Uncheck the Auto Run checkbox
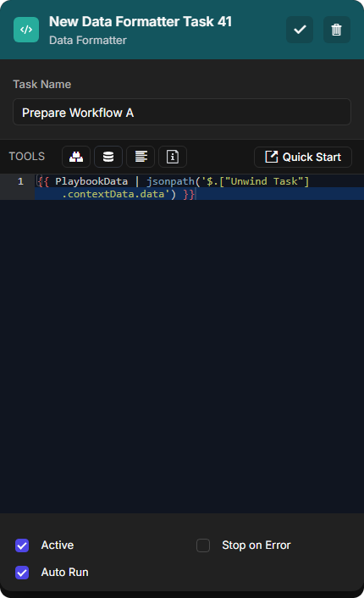This screenshot has height=598, width=364. pyautogui.click(x=22, y=573)
